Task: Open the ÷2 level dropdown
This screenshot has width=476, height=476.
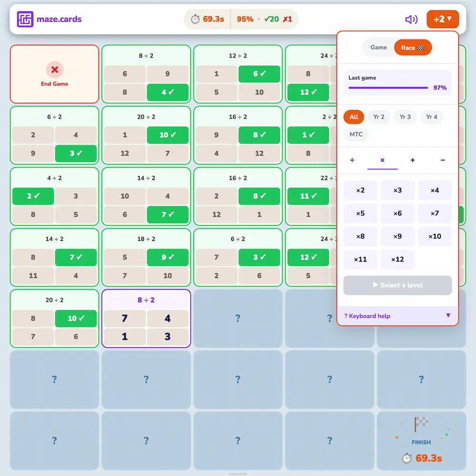Action: (442, 20)
